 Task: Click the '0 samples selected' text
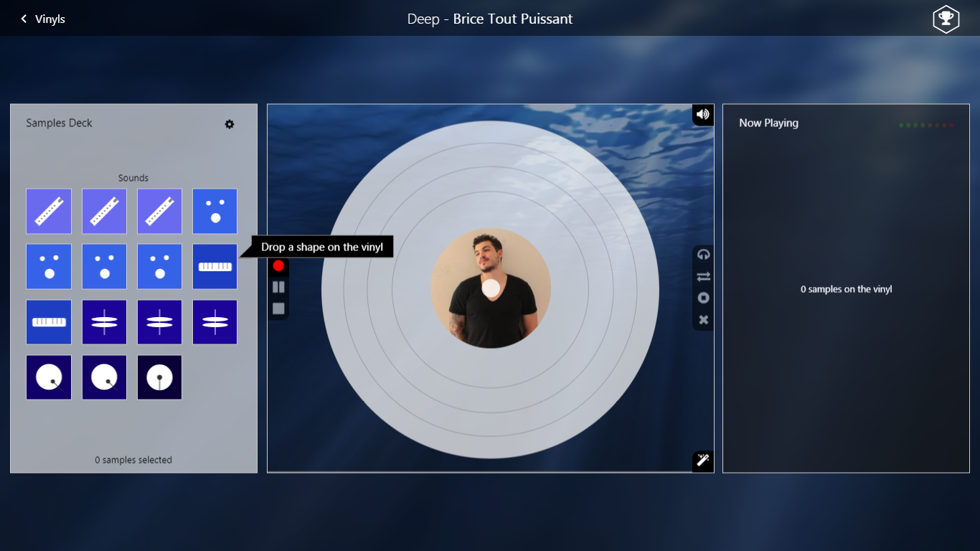click(133, 460)
